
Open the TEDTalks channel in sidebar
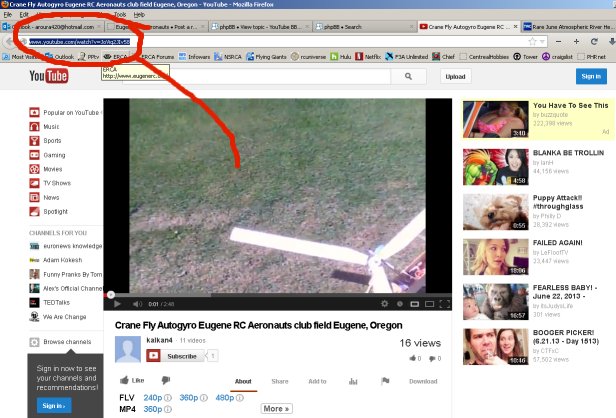point(50,302)
